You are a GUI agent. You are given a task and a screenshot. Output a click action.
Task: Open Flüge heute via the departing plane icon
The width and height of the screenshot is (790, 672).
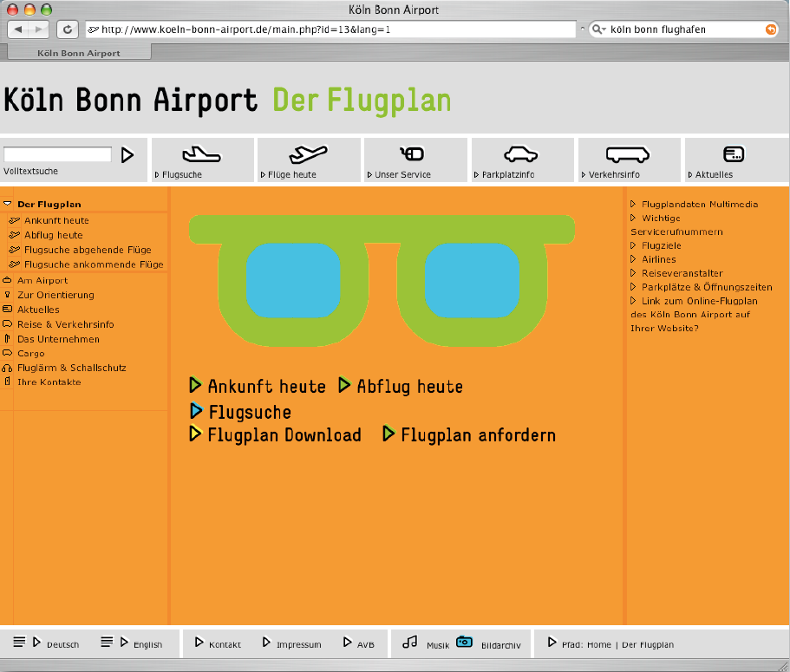point(309,154)
